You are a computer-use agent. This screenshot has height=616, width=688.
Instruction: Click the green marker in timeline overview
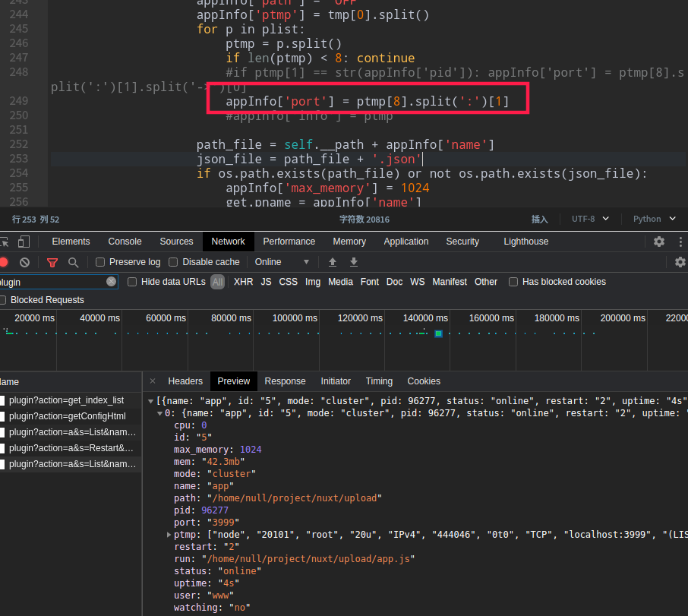pyautogui.click(x=438, y=334)
